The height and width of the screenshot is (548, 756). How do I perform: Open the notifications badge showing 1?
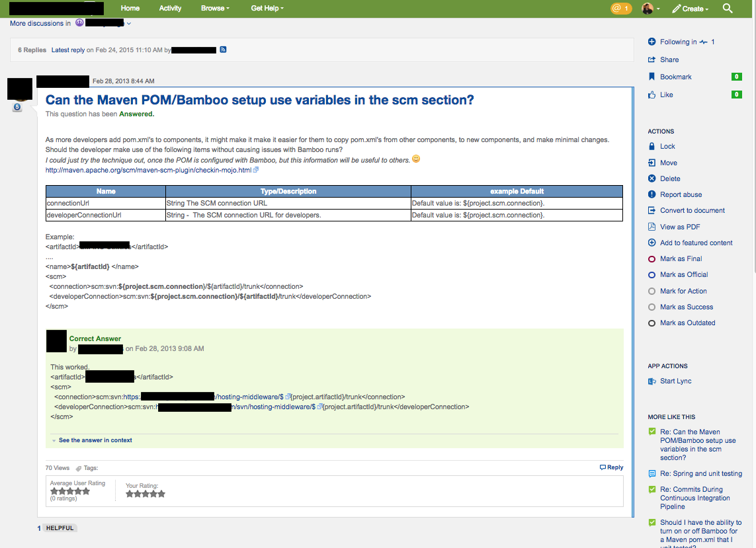621,8
